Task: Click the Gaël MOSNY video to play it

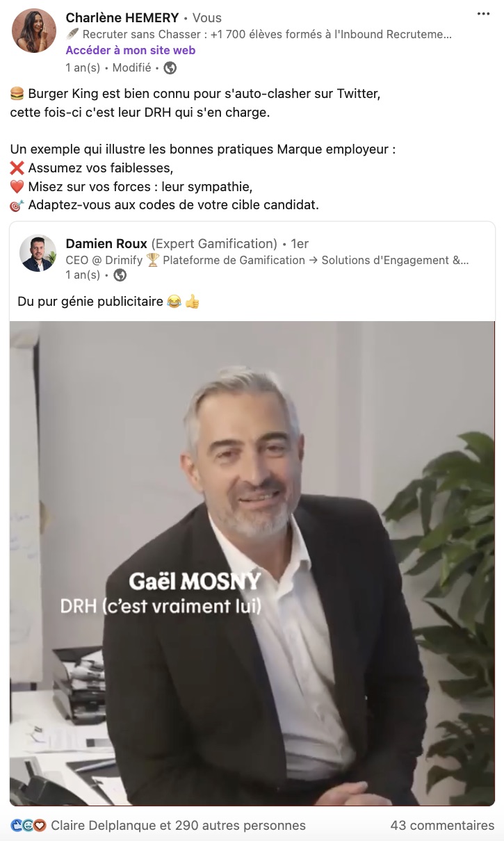Action: click(252, 563)
